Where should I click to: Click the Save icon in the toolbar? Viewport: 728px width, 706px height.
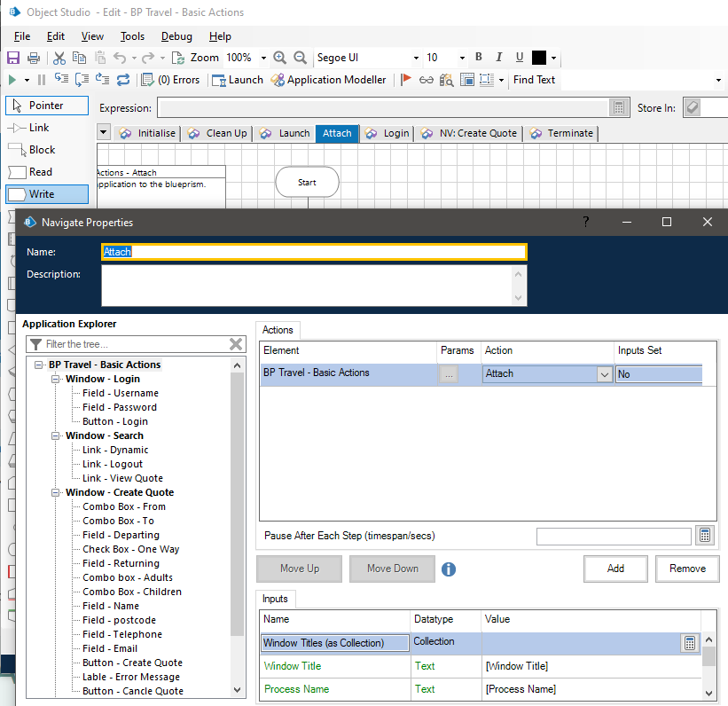pos(13,58)
